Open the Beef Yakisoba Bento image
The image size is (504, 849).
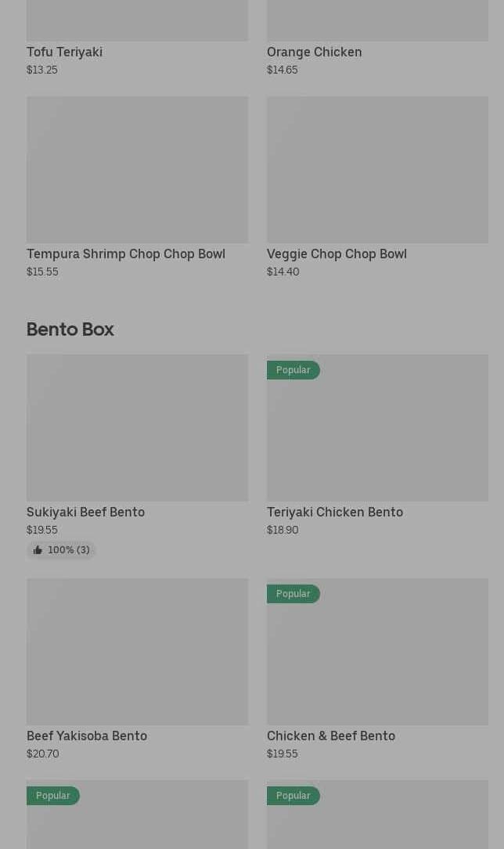click(x=137, y=651)
